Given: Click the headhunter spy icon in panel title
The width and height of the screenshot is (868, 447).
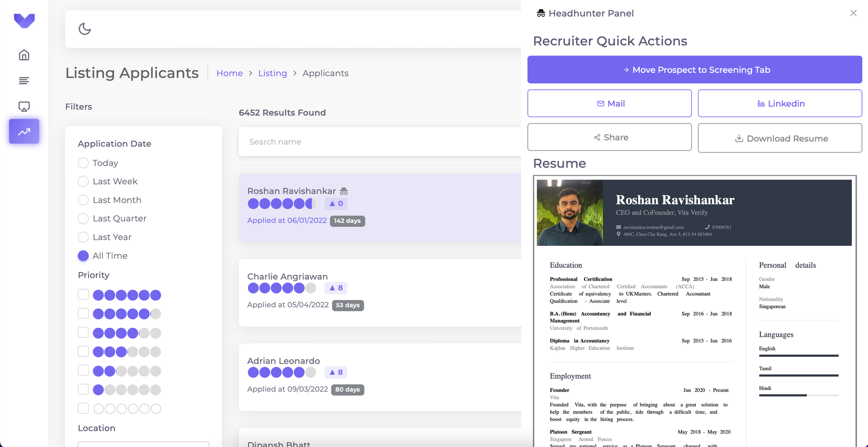Looking at the screenshot, I should [541, 13].
